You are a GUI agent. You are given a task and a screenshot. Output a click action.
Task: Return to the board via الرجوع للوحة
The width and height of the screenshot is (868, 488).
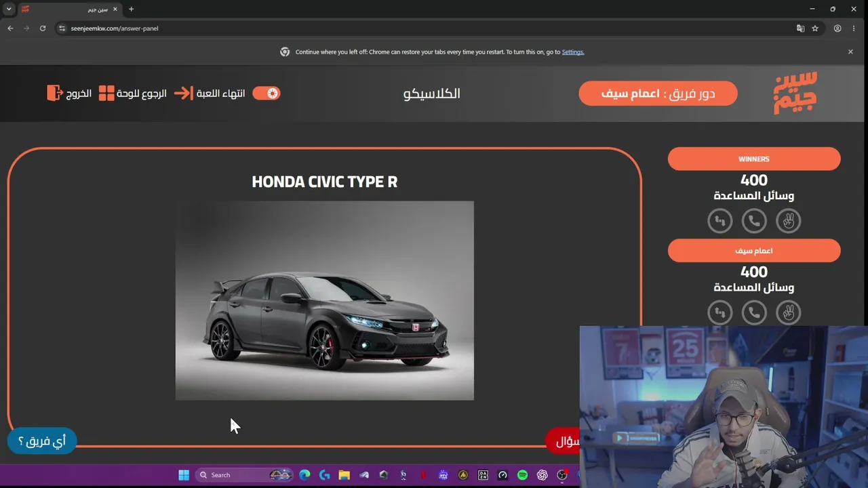141,94
